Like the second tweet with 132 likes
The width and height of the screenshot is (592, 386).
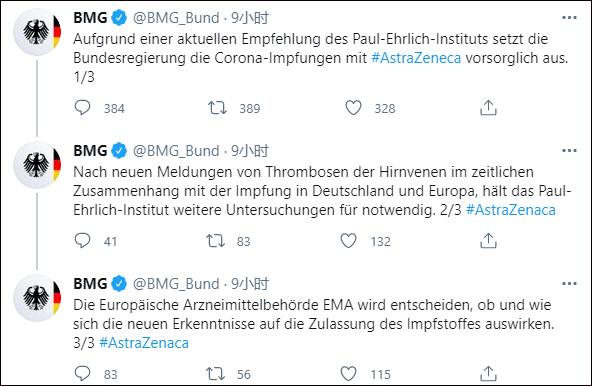pyautogui.click(x=348, y=241)
